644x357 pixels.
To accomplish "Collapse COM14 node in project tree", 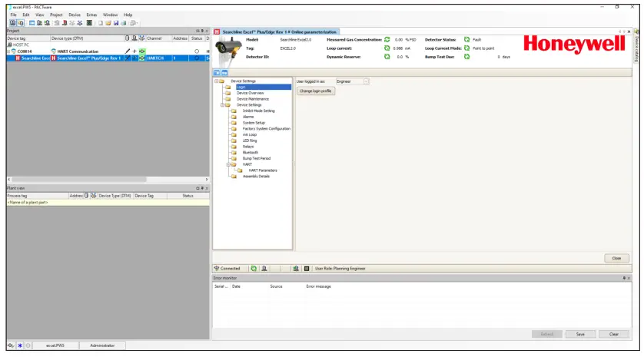I will pyautogui.click(x=8, y=51).
